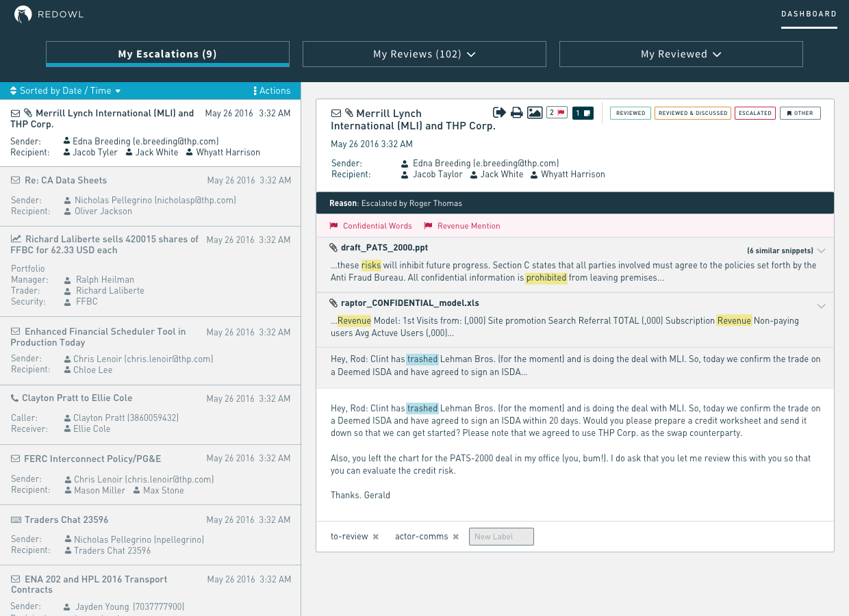This screenshot has height=616, width=849.
Task: Click recipient Jacob Taylor in detail pane
Action: (438, 175)
